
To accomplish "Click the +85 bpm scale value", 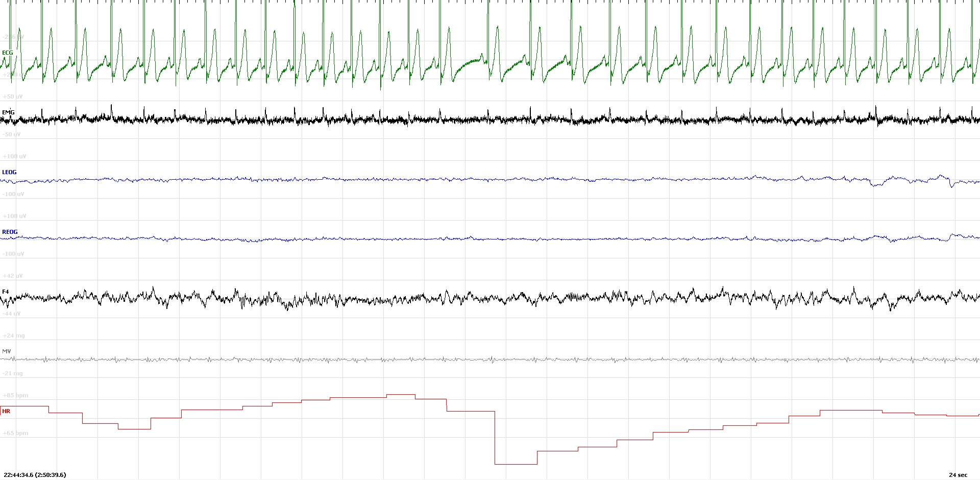I will click(x=15, y=395).
